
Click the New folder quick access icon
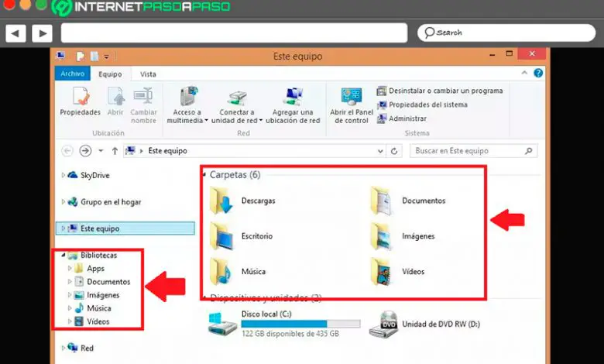pos(94,57)
